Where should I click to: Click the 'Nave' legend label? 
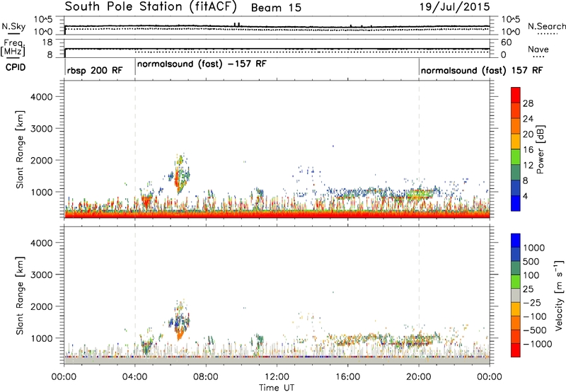click(x=538, y=50)
